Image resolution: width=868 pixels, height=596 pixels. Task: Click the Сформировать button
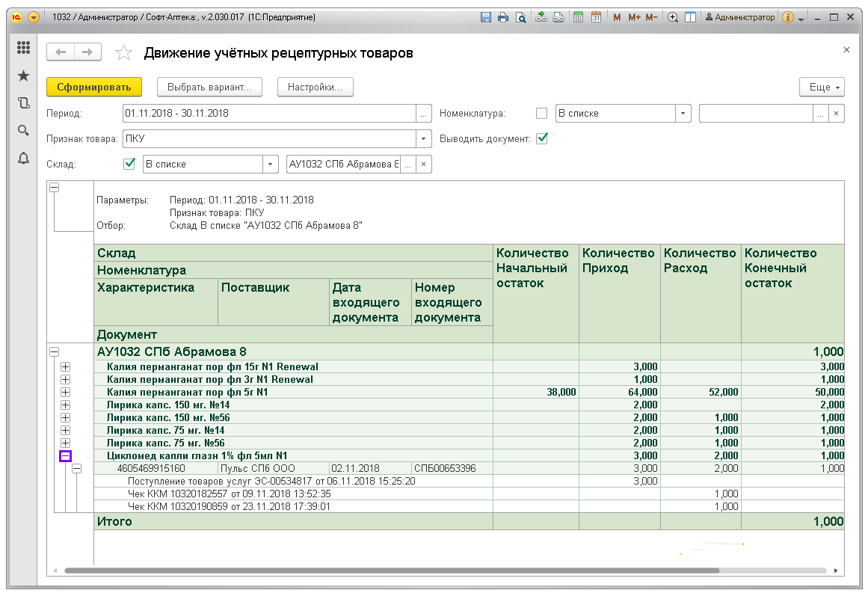point(94,87)
